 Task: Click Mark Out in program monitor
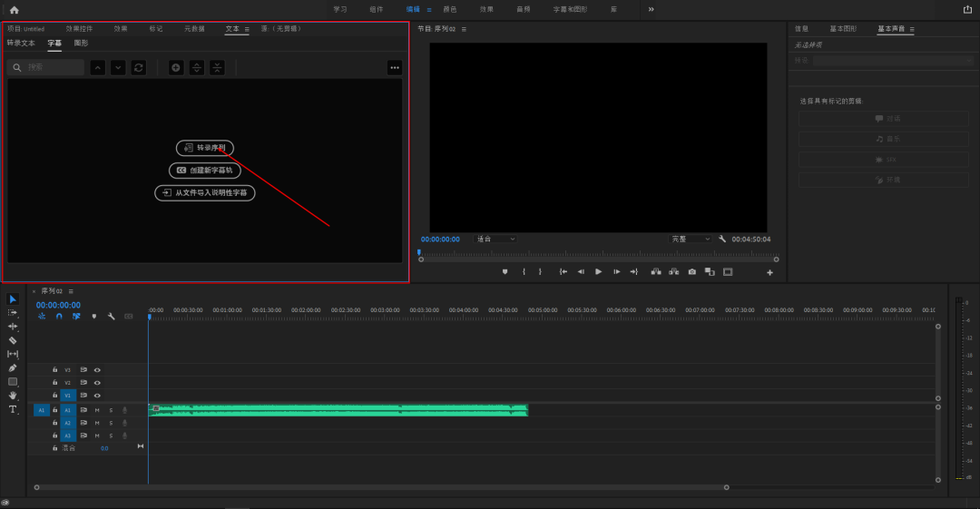tap(540, 272)
